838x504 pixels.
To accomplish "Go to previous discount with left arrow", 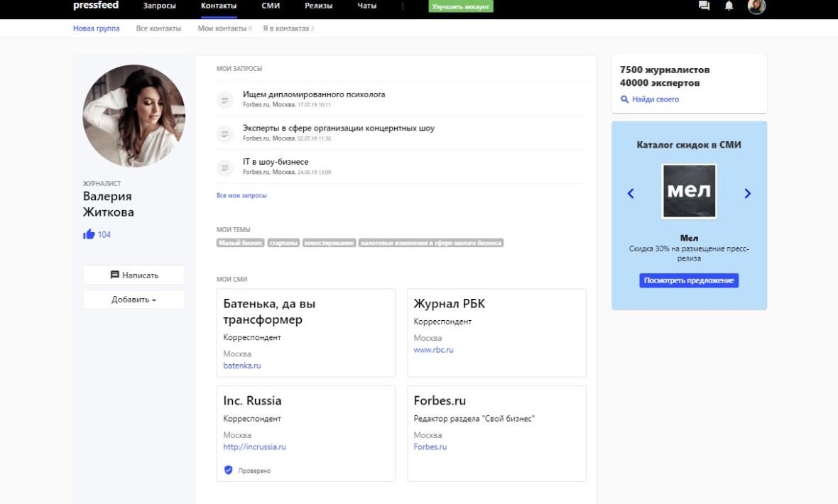I will click(x=631, y=193).
